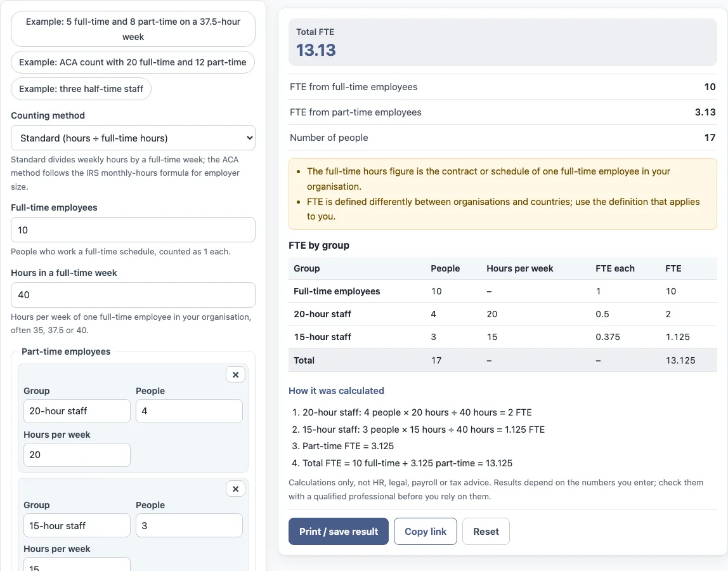The width and height of the screenshot is (728, 571).
Task: Click the 'Counting method' label
Action: pos(48,115)
